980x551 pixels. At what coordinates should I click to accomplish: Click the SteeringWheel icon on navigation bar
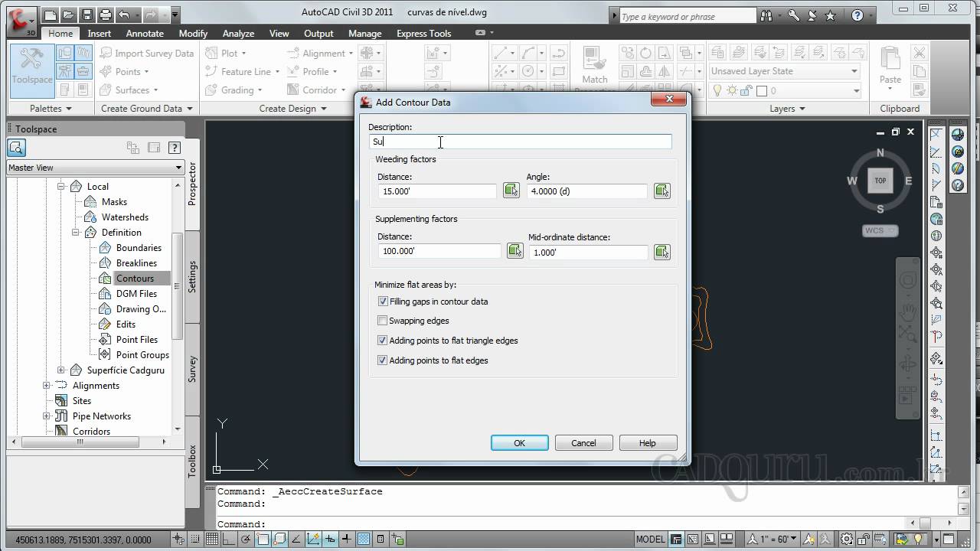tap(907, 280)
